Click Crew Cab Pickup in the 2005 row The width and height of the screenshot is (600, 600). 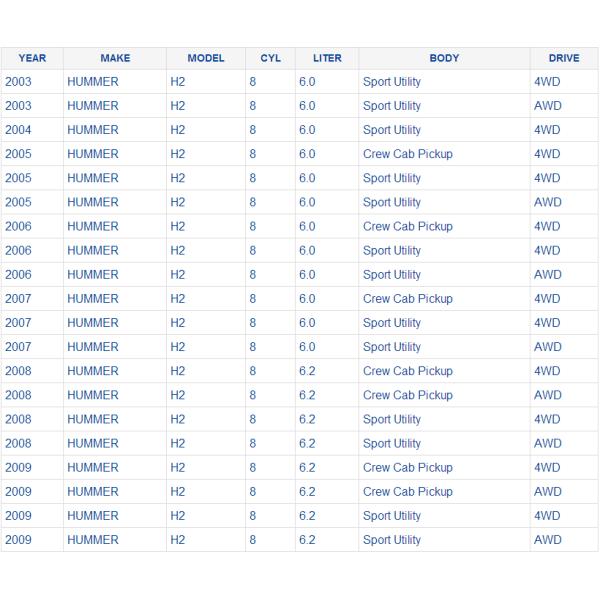[x=407, y=154]
